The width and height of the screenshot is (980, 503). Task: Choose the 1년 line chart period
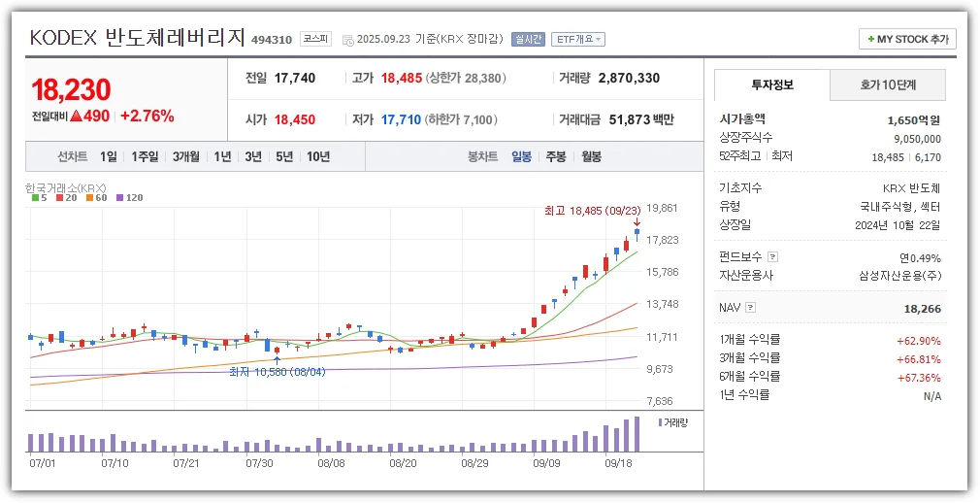(223, 156)
